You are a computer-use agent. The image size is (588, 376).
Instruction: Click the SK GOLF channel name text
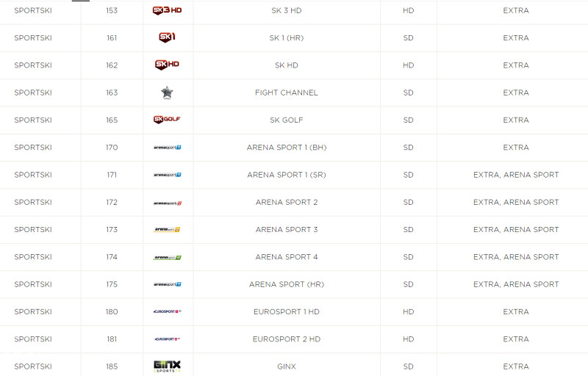point(287,120)
